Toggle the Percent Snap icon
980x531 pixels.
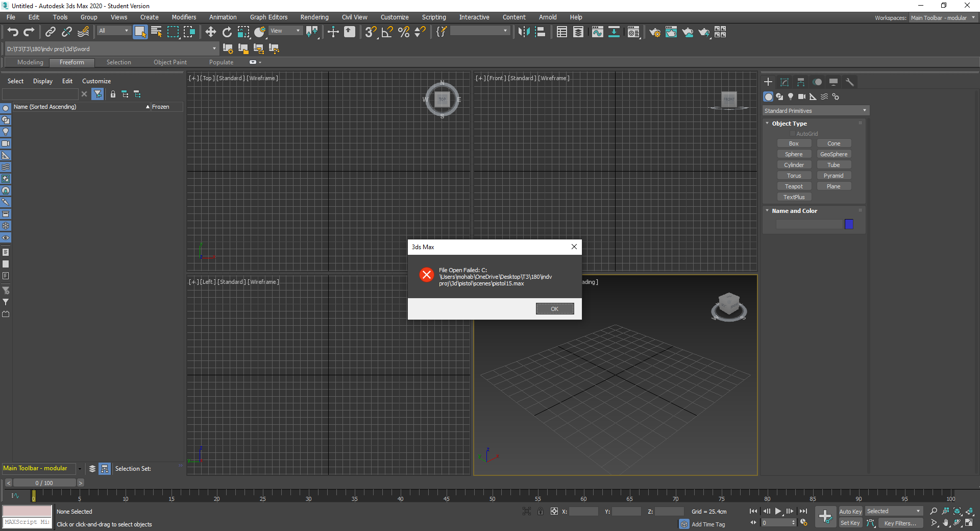point(403,32)
